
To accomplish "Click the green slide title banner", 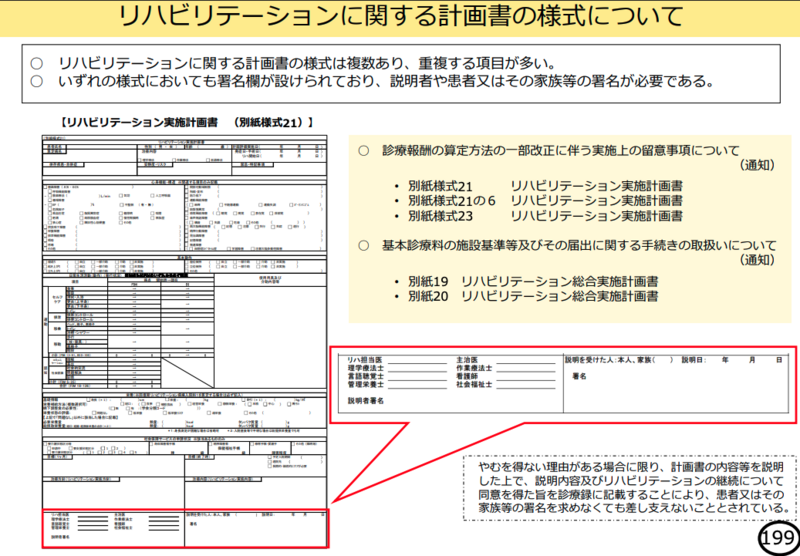I will coord(400,17).
